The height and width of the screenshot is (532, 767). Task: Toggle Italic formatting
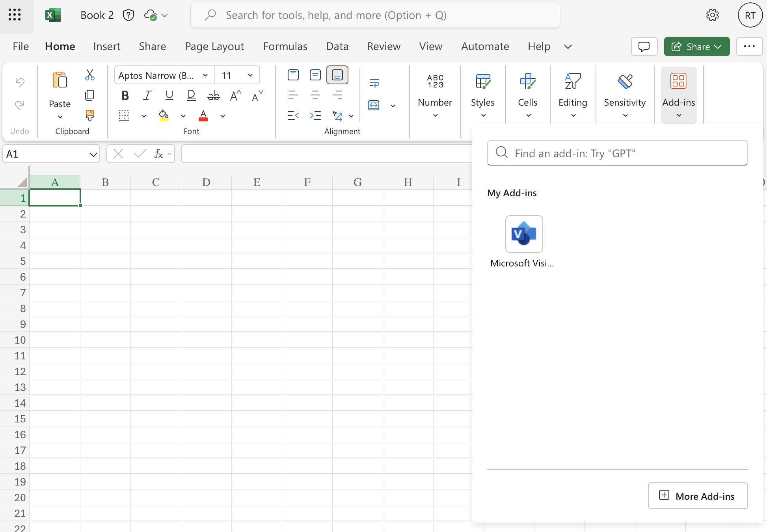pos(147,95)
